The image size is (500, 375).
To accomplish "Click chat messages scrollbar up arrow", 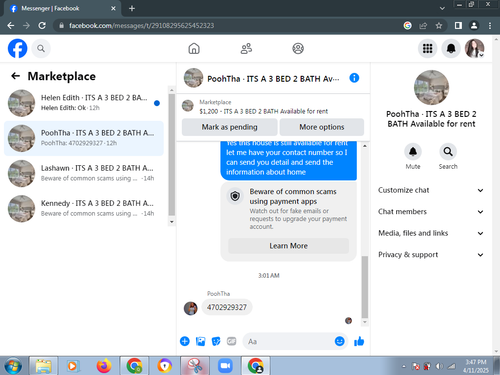I will 365,146.
